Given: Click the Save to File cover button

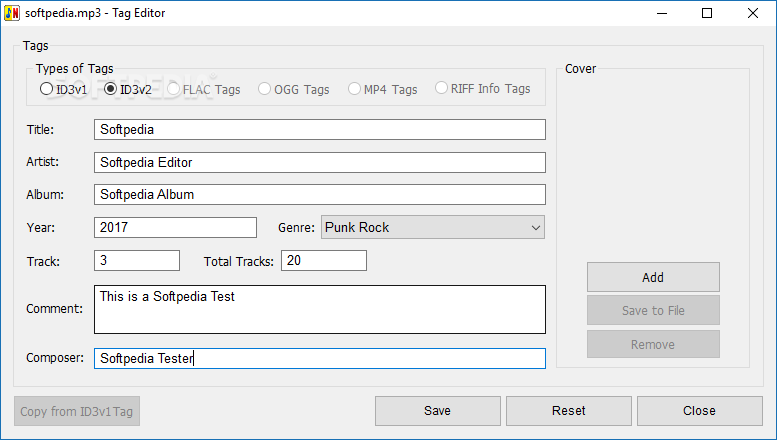Looking at the screenshot, I should pyautogui.click(x=653, y=311).
